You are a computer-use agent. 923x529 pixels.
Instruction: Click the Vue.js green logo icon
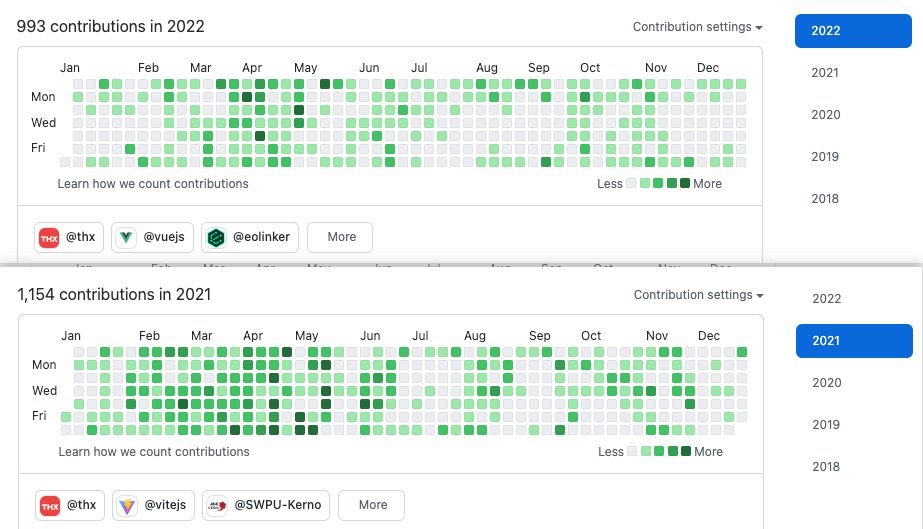(x=126, y=238)
